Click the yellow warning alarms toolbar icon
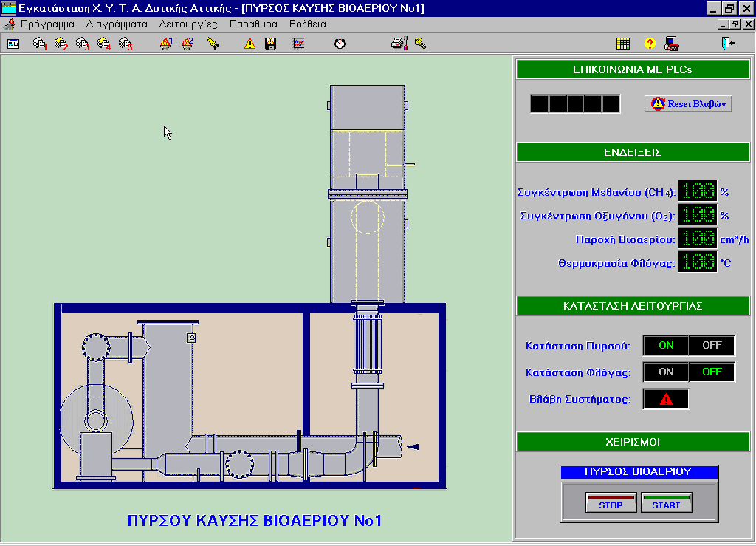 (250, 44)
